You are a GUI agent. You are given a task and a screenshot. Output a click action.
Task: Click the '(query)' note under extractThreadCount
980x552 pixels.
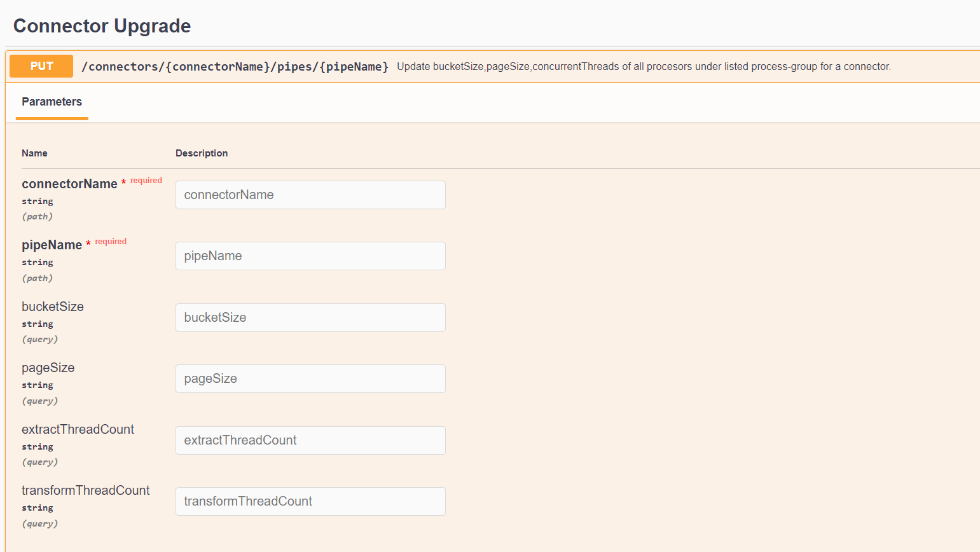pos(40,462)
